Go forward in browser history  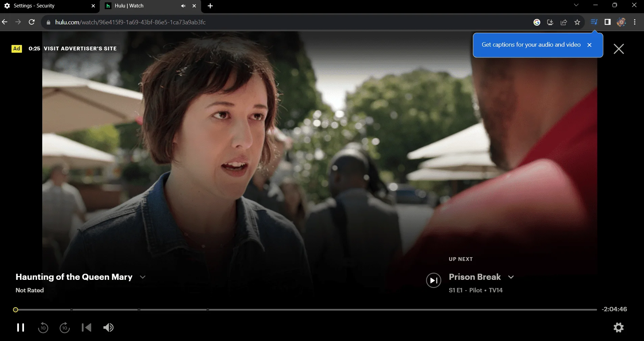(18, 22)
